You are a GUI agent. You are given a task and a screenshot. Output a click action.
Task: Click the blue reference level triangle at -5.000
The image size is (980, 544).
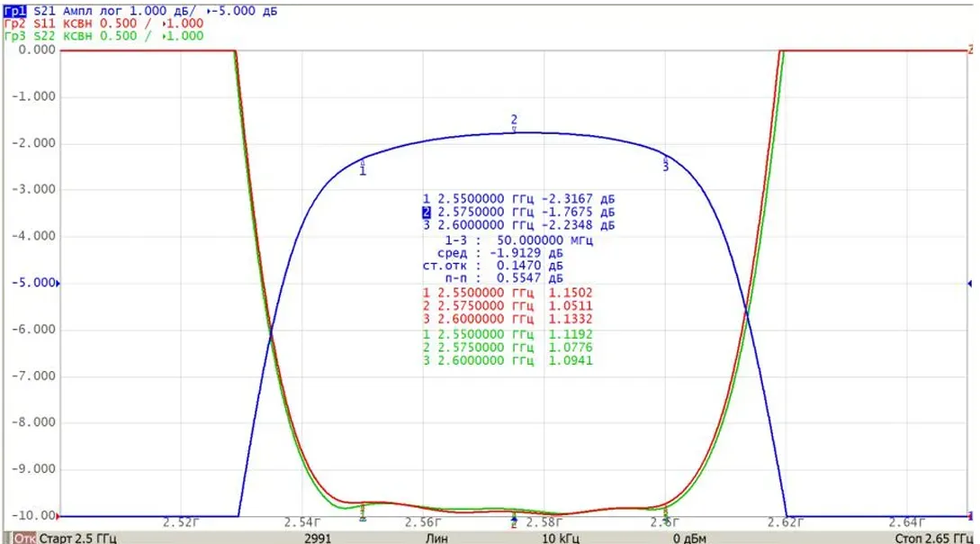[58, 283]
